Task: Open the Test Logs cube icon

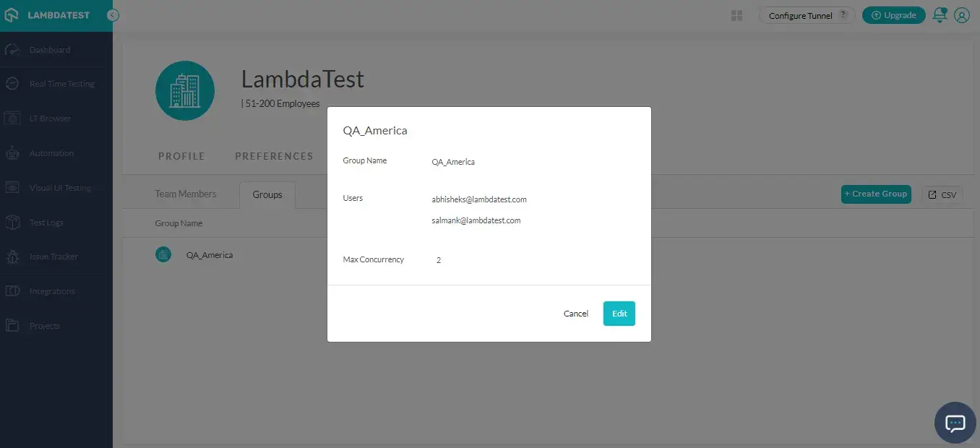Action: click(x=12, y=223)
